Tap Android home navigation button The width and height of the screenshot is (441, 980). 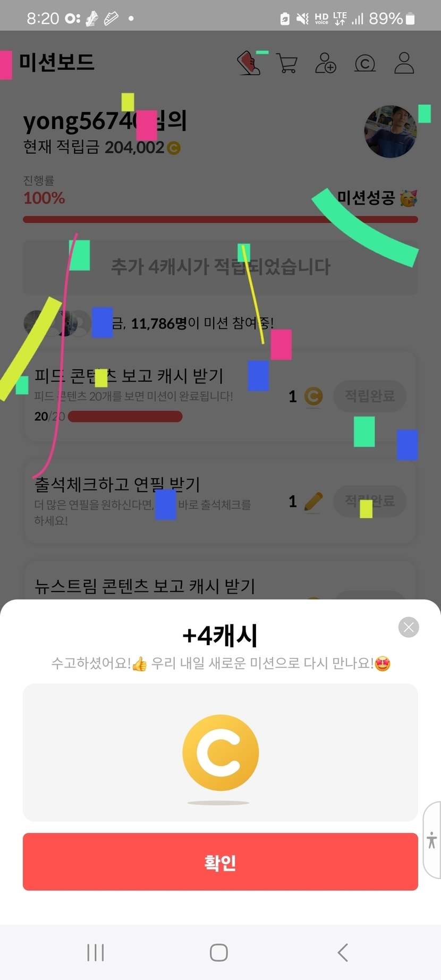click(x=219, y=952)
